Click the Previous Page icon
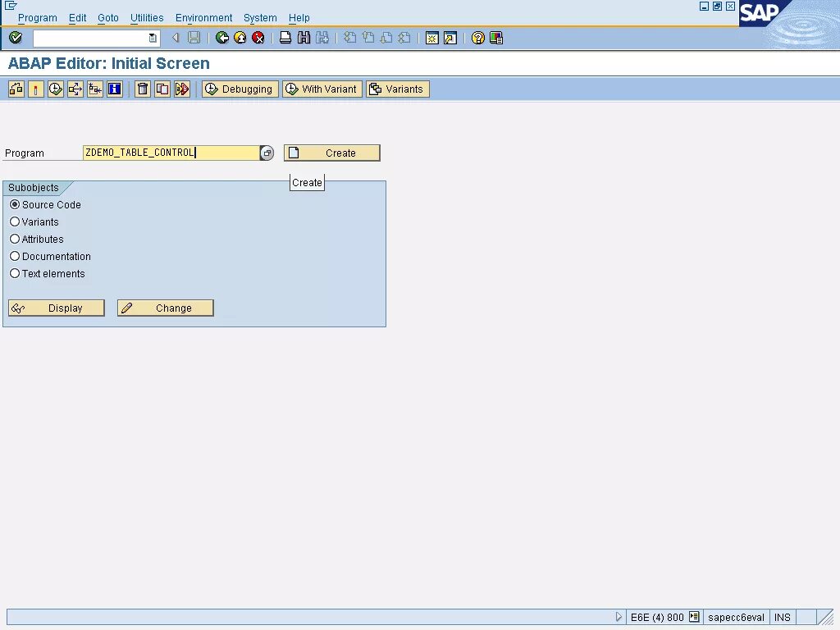This screenshot has height=630, width=840. [368, 38]
